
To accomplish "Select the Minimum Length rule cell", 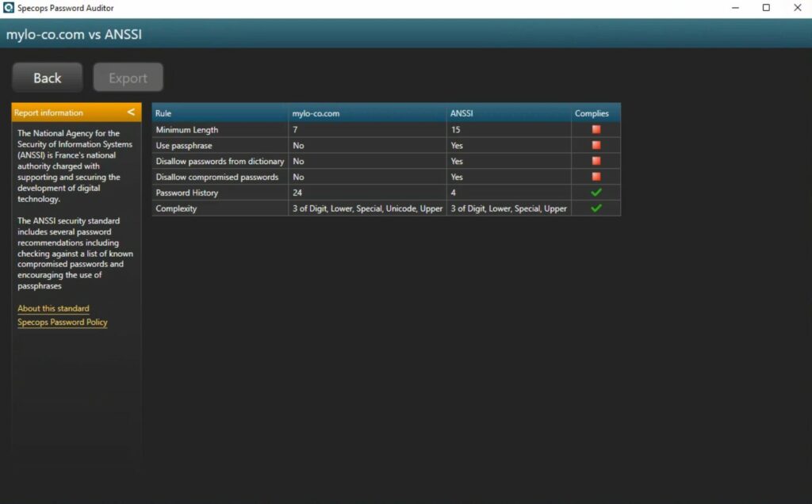I will point(220,130).
